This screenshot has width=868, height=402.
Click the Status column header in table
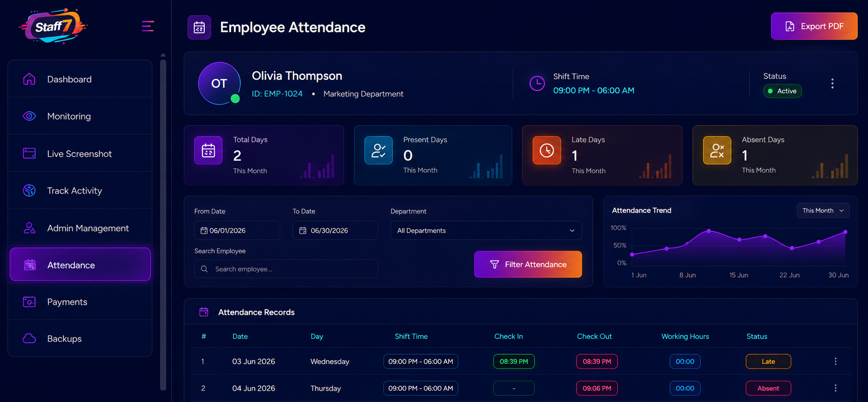coord(757,336)
